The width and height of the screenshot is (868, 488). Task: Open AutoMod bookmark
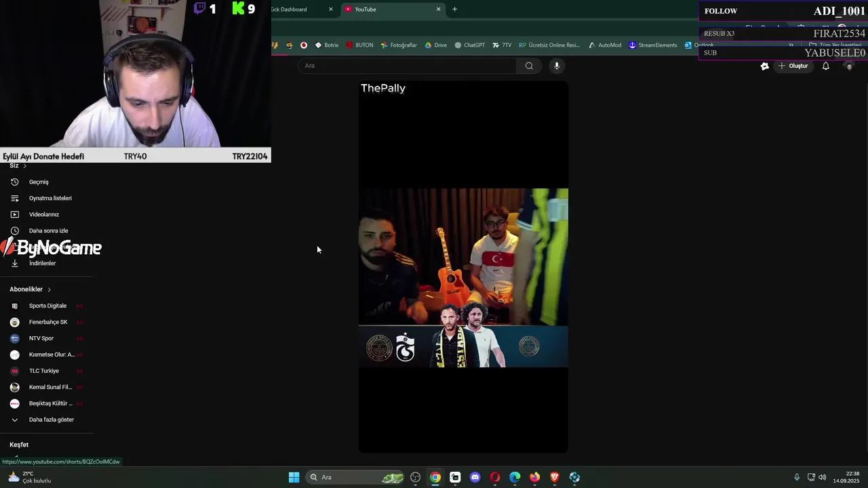(604, 45)
